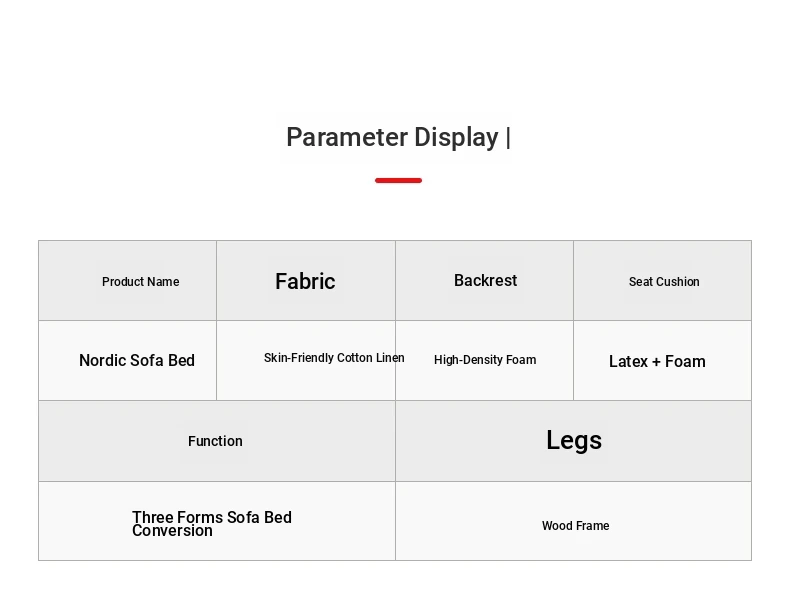Click the red underline bar below heading
The height and width of the screenshot is (592, 790).
pos(399,180)
